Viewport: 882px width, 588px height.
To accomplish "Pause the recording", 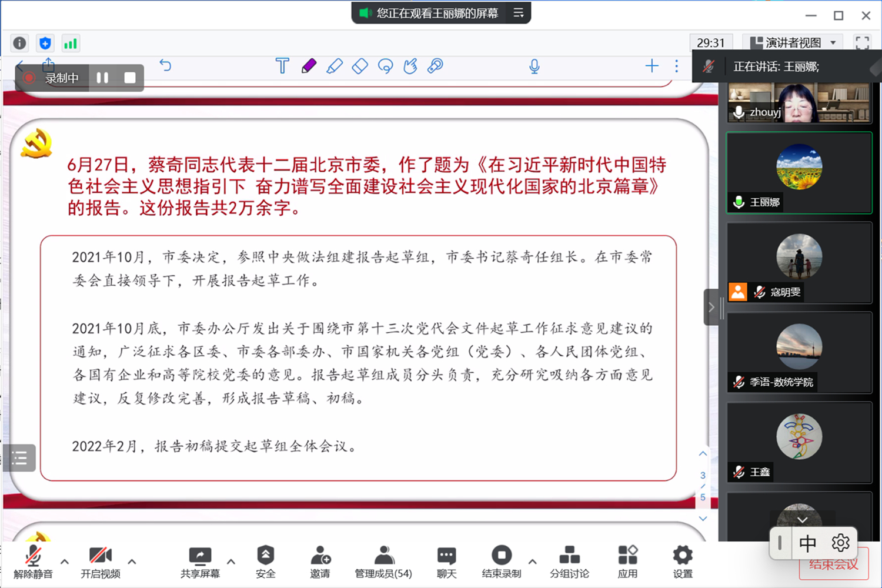I will (102, 78).
